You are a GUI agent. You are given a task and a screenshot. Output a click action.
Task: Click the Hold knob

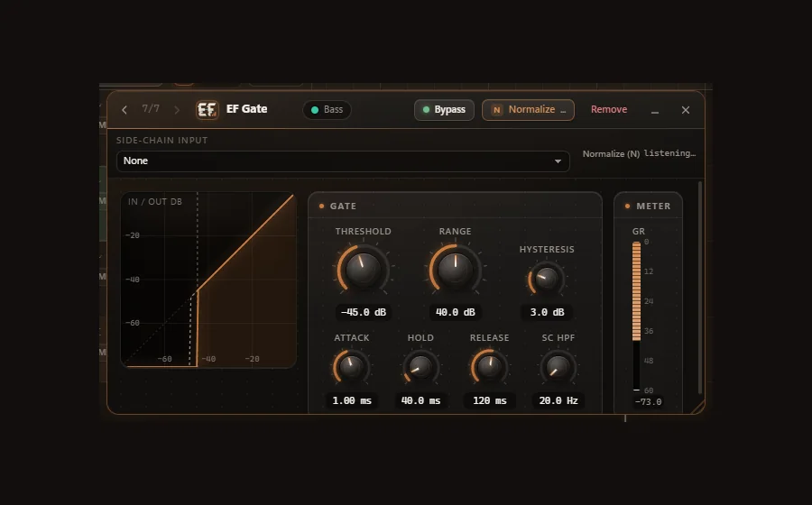[420, 366]
